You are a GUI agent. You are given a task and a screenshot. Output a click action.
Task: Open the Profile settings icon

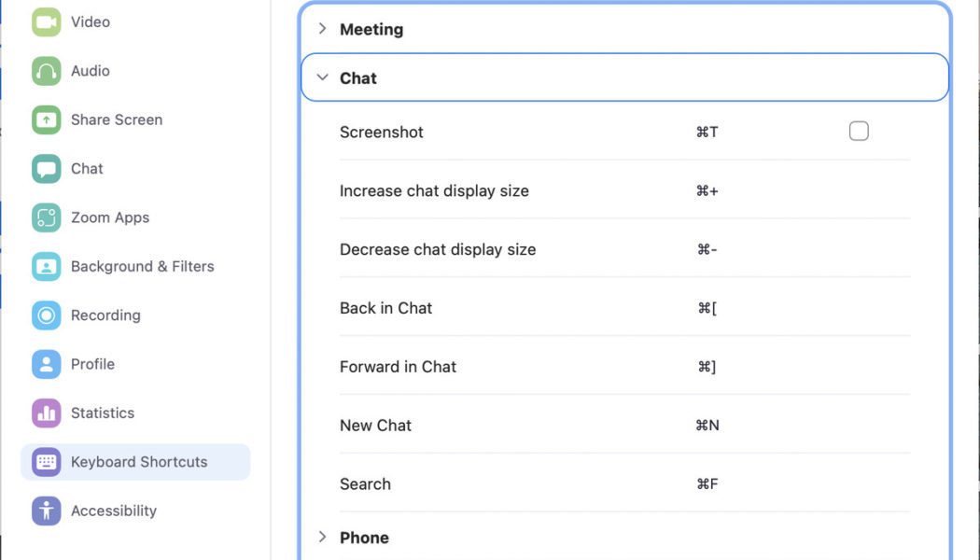pos(45,364)
